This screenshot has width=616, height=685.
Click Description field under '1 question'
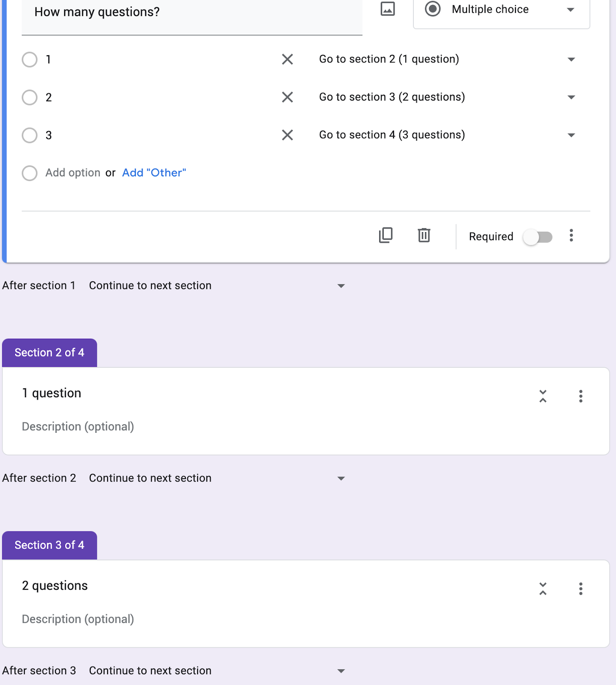click(78, 427)
